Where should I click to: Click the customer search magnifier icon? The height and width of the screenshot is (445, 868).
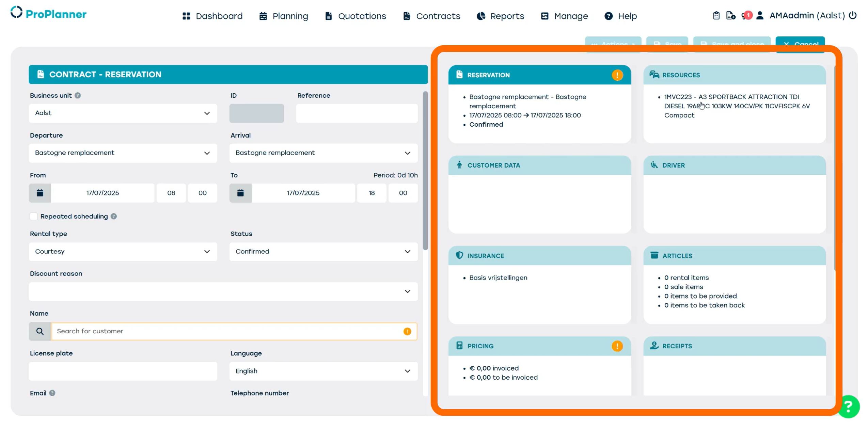point(40,331)
